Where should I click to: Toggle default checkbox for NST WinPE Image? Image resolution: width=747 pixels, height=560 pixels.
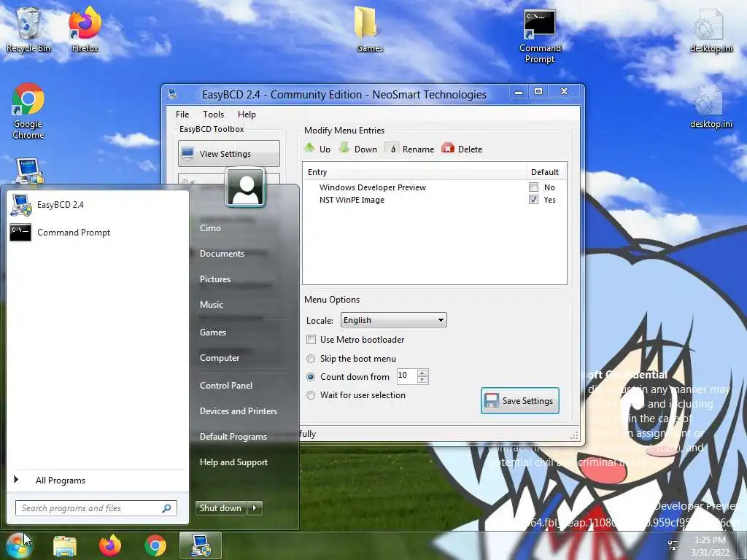pyautogui.click(x=533, y=200)
